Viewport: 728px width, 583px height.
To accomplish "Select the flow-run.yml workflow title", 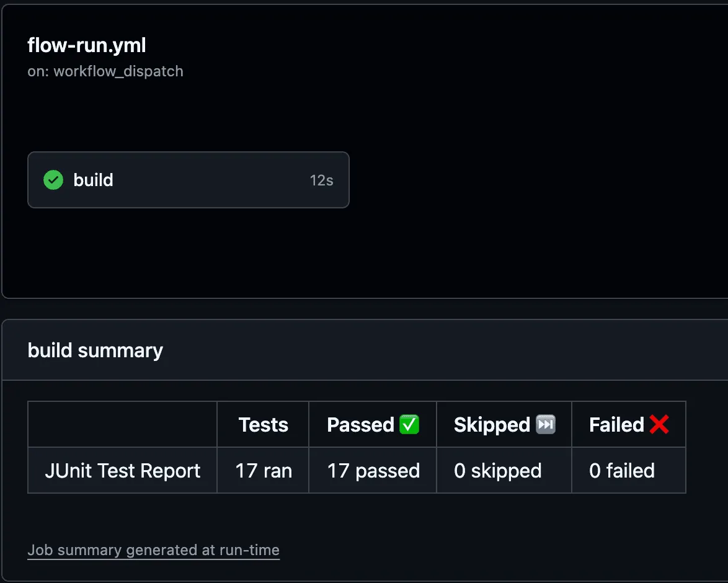I will (x=87, y=45).
